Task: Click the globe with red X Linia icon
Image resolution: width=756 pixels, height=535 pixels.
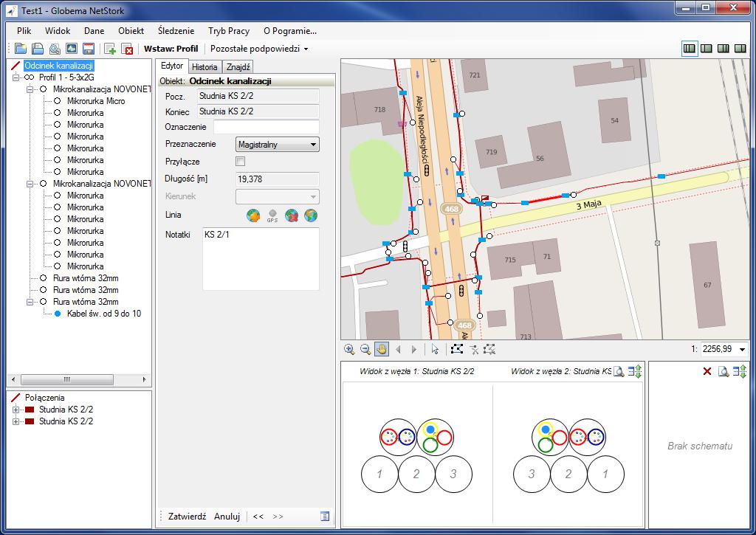Action: (x=292, y=215)
